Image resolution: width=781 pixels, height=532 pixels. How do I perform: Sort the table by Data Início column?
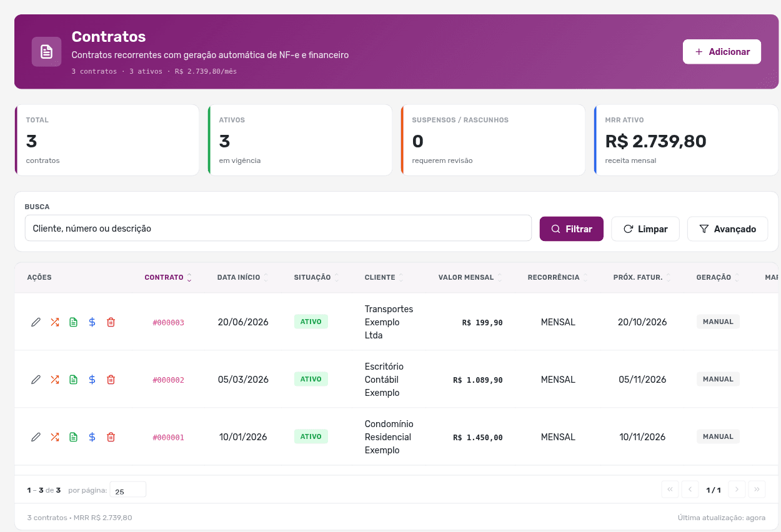(243, 277)
